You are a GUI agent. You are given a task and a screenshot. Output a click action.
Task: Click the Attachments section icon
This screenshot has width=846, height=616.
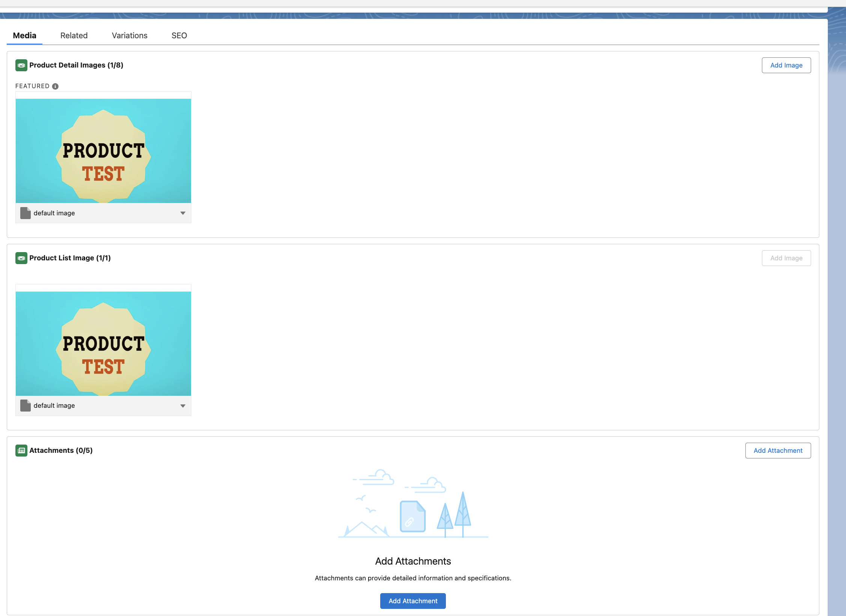point(21,451)
